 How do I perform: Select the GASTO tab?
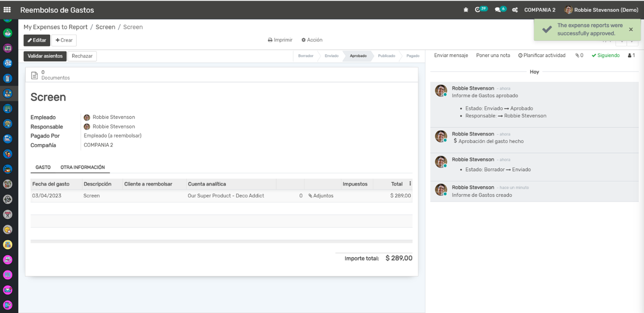[x=43, y=167]
